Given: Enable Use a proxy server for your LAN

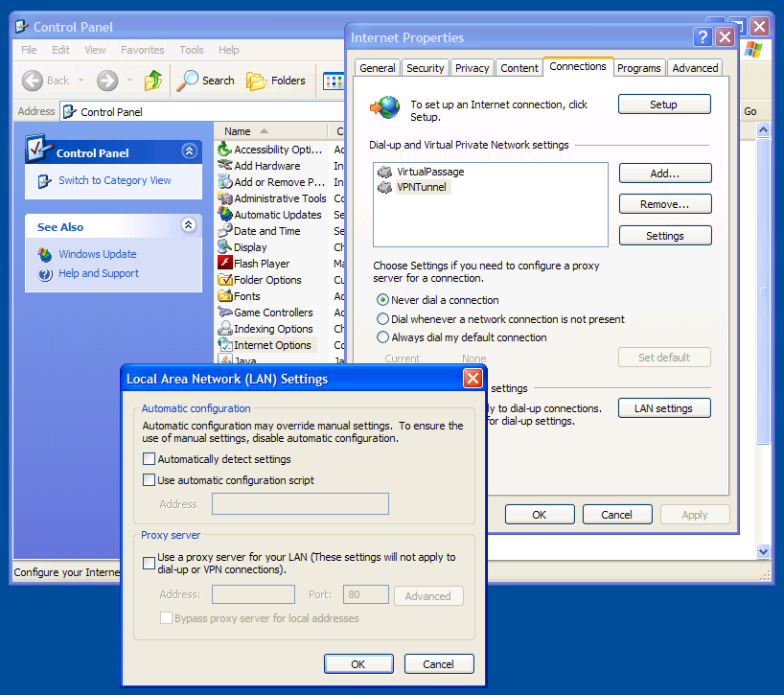Looking at the screenshot, I should [x=149, y=563].
